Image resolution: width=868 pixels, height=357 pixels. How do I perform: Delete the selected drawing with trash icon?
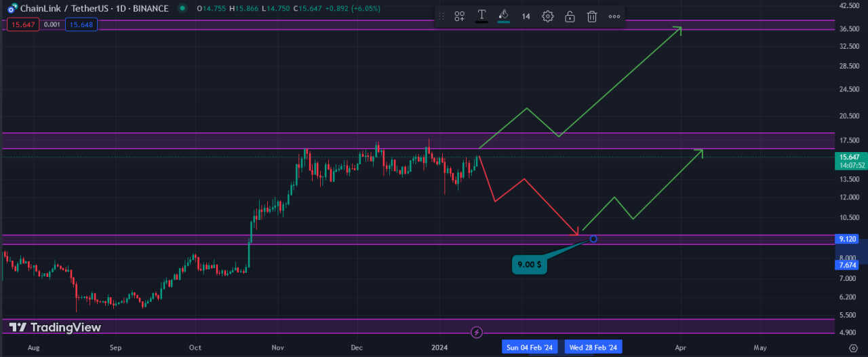coord(592,16)
